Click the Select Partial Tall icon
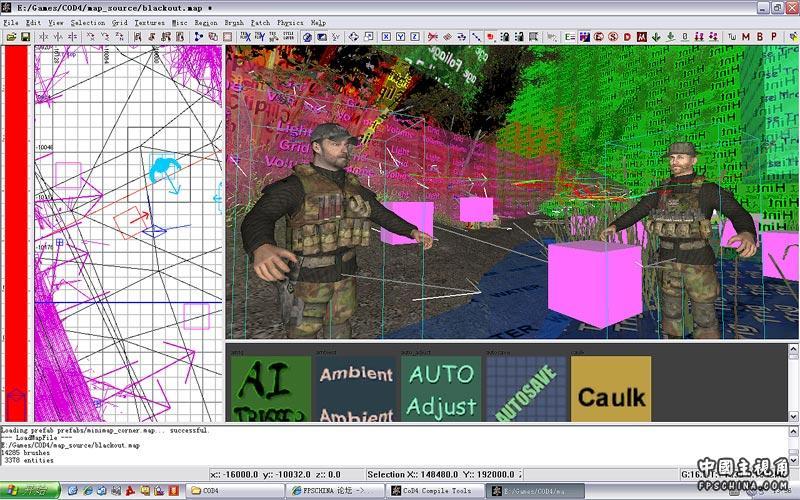The image size is (800, 500). [166, 37]
